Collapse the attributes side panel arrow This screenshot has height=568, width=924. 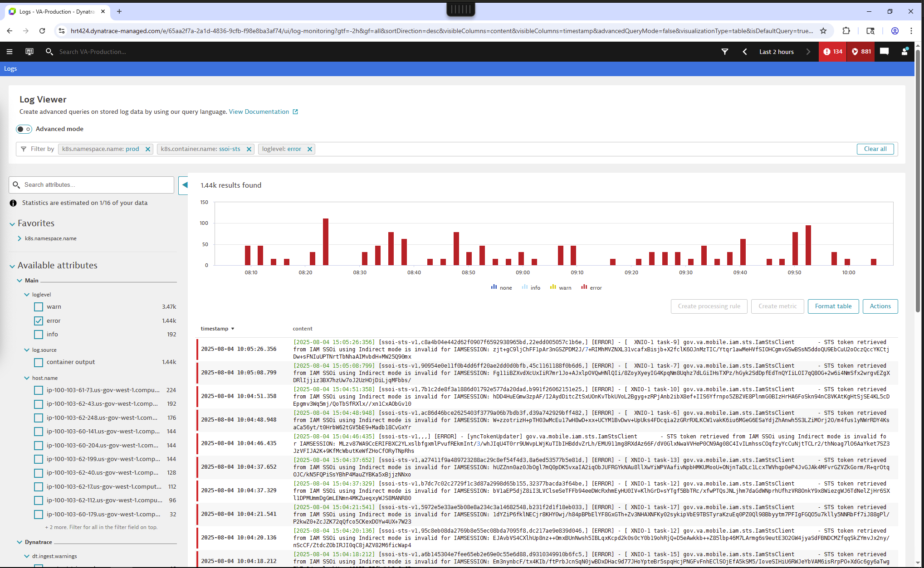[184, 185]
